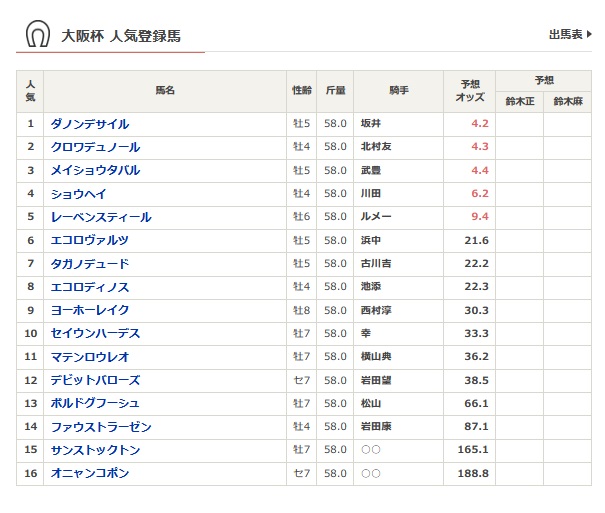605x513 pixels.
Task: Click 牡6 age cell in レーベンスティール row
Action: pos(301,216)
